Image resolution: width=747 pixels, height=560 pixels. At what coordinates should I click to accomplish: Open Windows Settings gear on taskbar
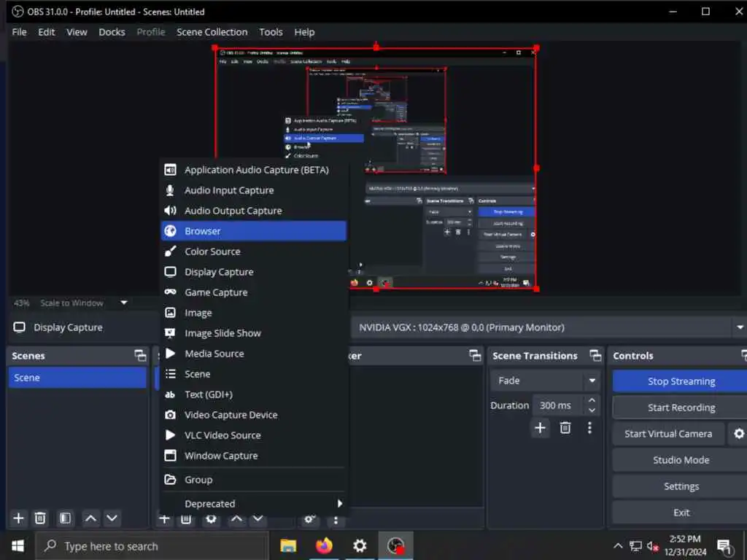(360, 546)
